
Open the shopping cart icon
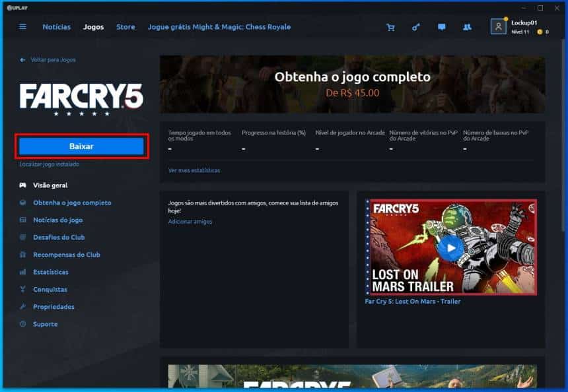(x=390, y=27)
